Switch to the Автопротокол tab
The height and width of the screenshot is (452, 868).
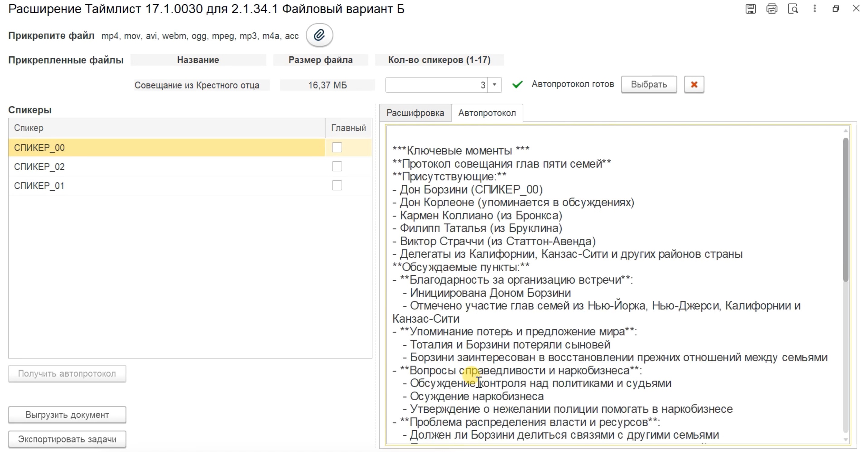(x=487, y=113)
